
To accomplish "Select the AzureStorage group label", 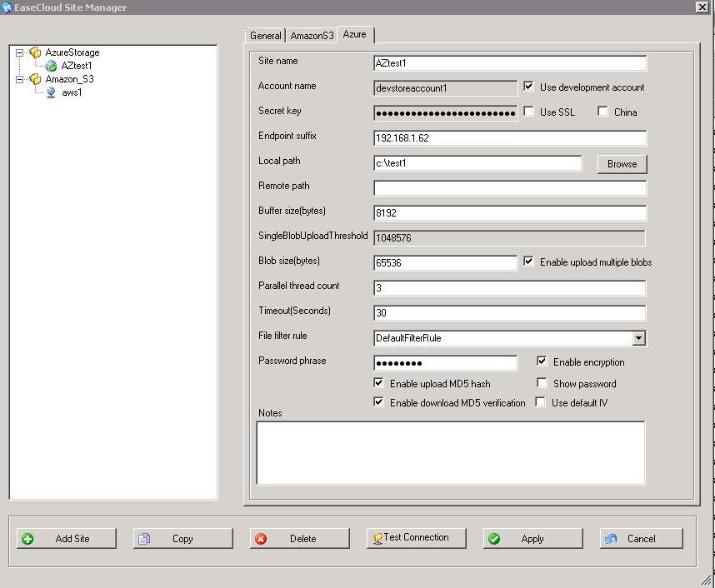I will pos(72,52).
